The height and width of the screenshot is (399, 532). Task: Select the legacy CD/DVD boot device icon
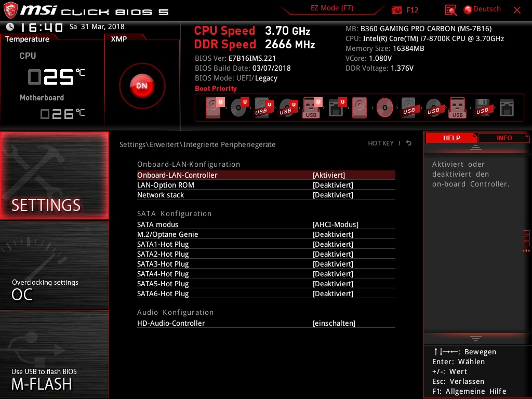coord(385,108)
